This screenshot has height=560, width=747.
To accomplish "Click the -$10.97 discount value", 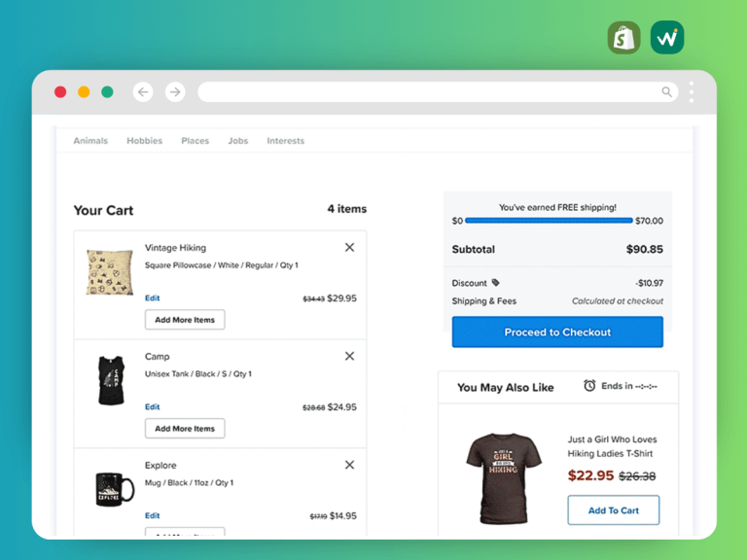I will (x=649, y=283).
